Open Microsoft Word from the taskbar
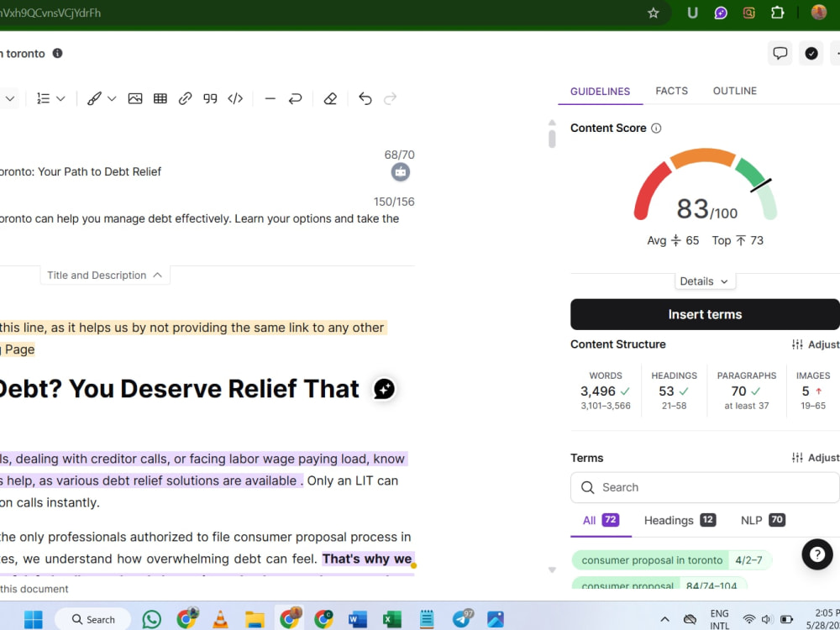Screen dimensions: 840x630 coord(357,619)
